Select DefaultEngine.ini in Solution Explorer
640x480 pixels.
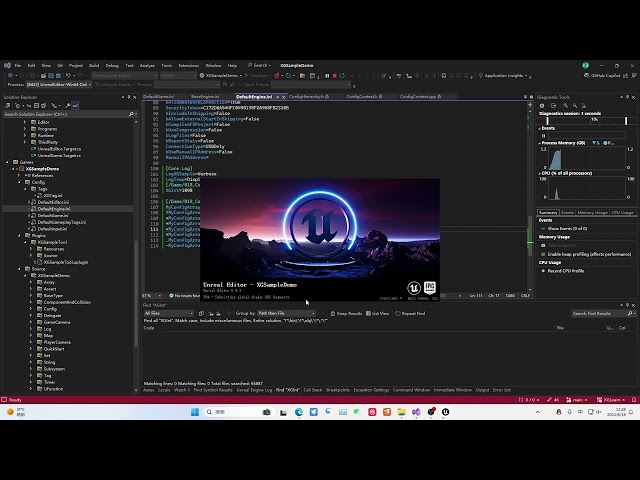[x=53, y=209]
